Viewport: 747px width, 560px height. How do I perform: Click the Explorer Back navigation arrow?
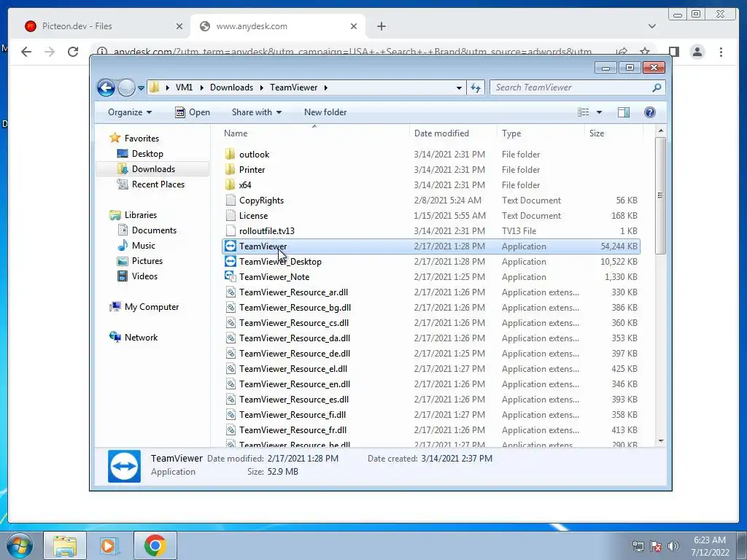(106, 87)
